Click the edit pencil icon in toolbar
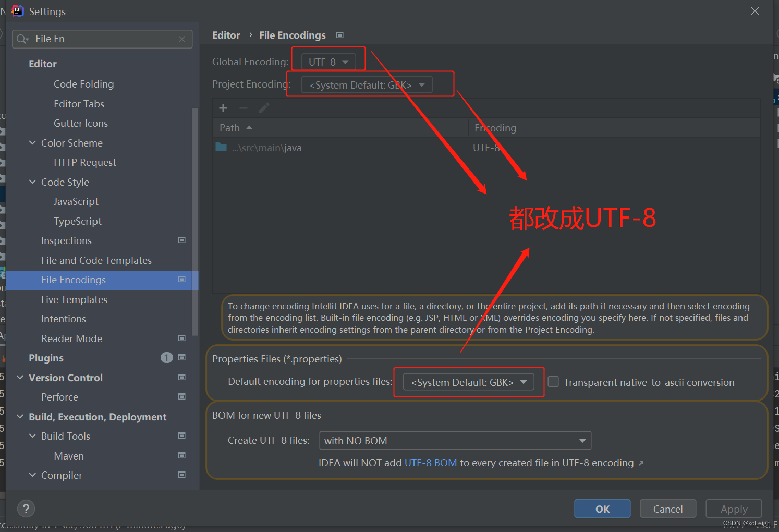Viewport: 779px width, 532px height. point(264,108)
